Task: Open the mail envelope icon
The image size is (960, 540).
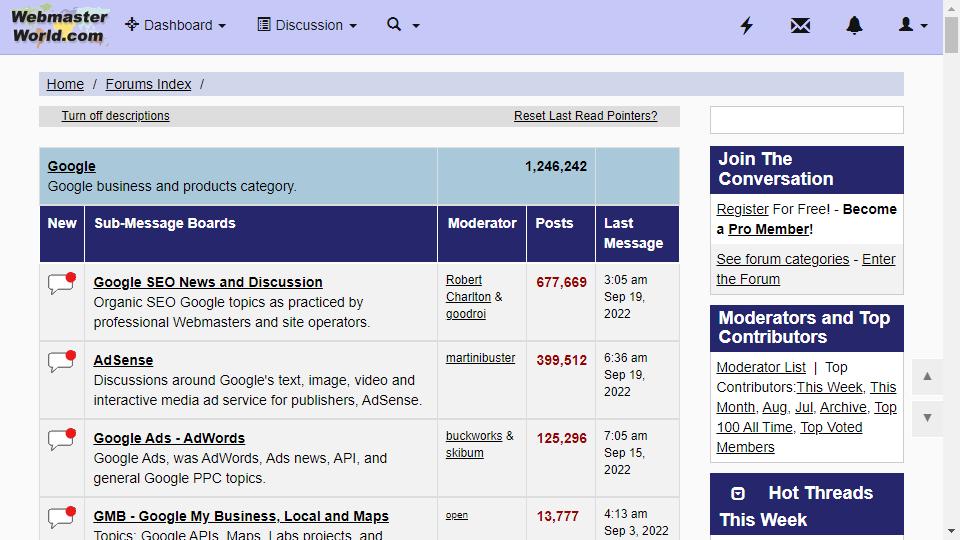Action: (x=800, y=25)
